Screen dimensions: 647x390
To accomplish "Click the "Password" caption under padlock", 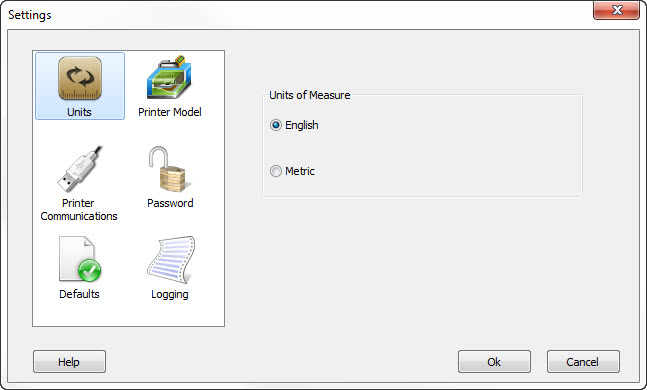I will (x=170, y=203).
